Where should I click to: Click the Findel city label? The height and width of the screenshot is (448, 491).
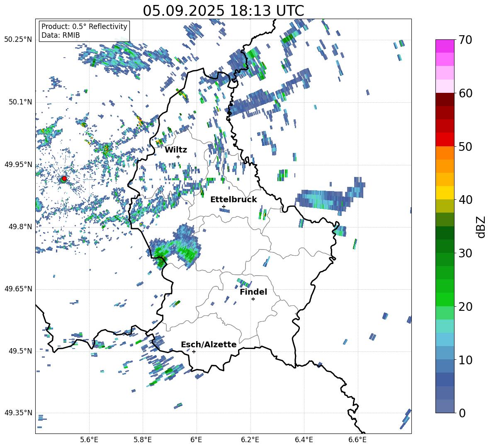pyautogui.click(x=253, y=292)
